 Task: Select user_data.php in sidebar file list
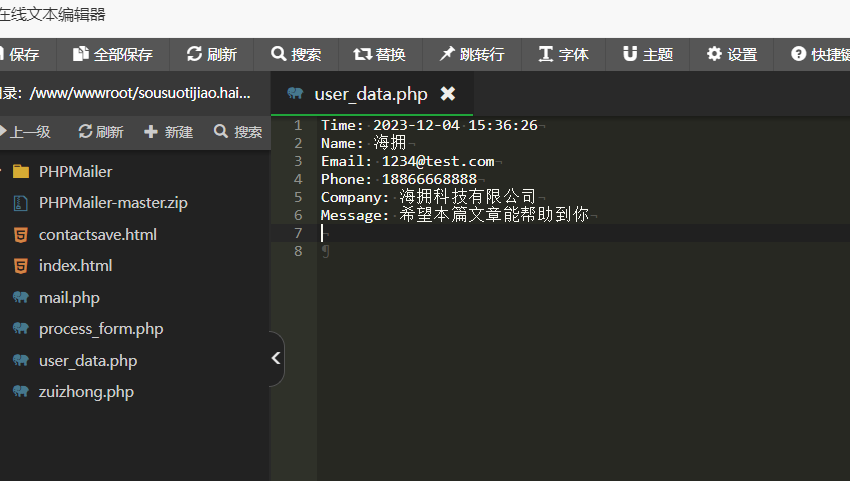coord(88,361)
